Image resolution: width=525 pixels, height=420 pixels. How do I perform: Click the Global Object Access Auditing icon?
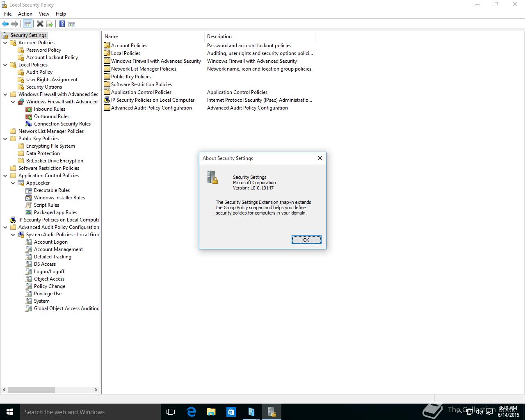(x=29, y=308)
